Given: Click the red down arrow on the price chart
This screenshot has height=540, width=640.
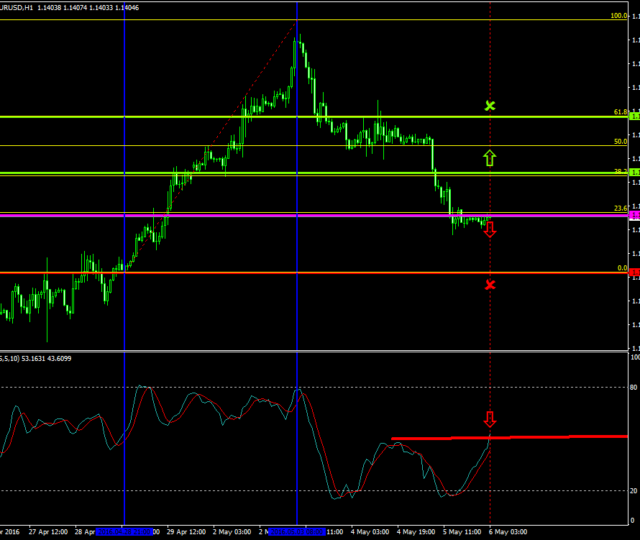Looking at the screenshot, I should 490,230.
